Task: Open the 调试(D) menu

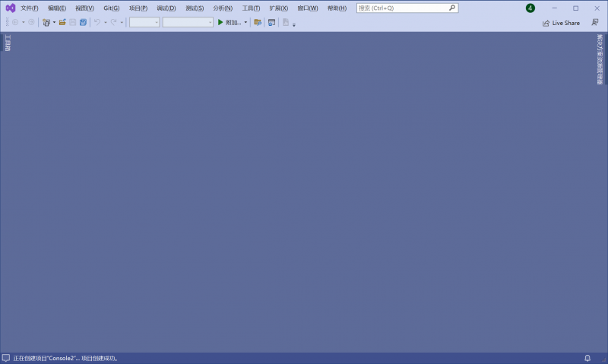Action: tap(166, 8)
